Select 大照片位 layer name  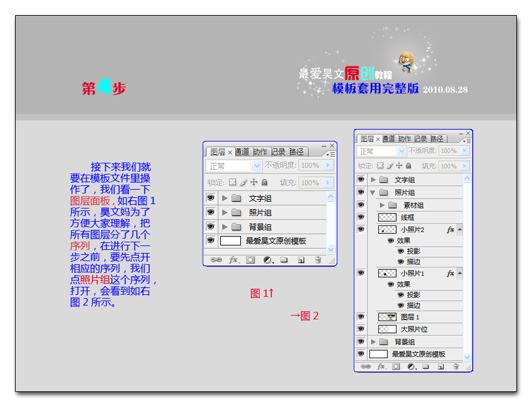coord(414,329)
